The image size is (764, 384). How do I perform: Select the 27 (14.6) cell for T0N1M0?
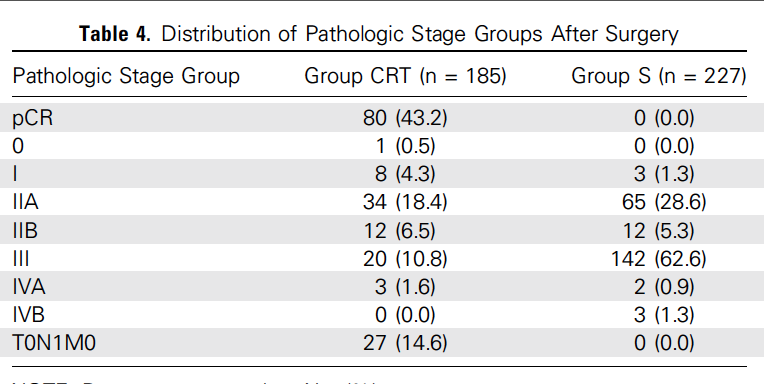click(x=405, y=343)
